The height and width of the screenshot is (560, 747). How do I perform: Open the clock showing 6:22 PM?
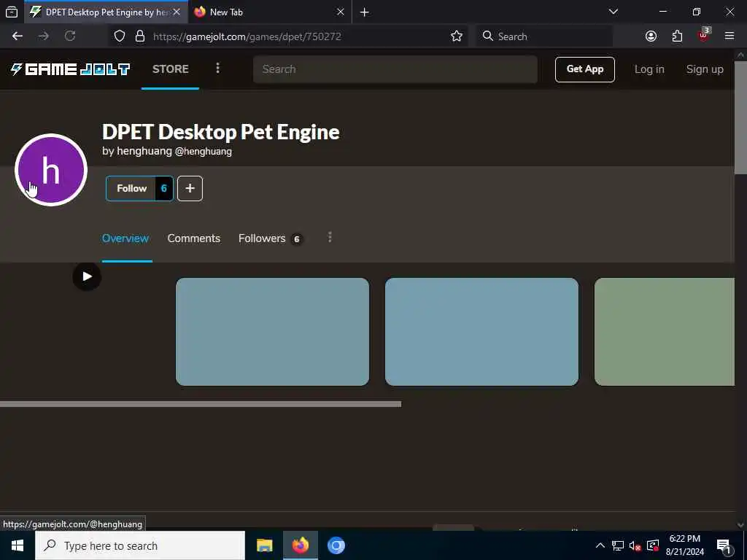pos(684,545)
